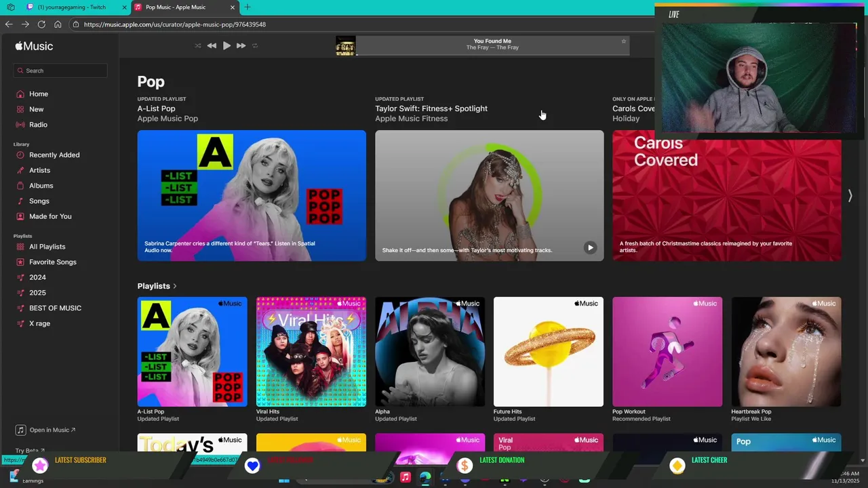Open the New section
This screenshot has height=488, width=868.
[37, 109]
